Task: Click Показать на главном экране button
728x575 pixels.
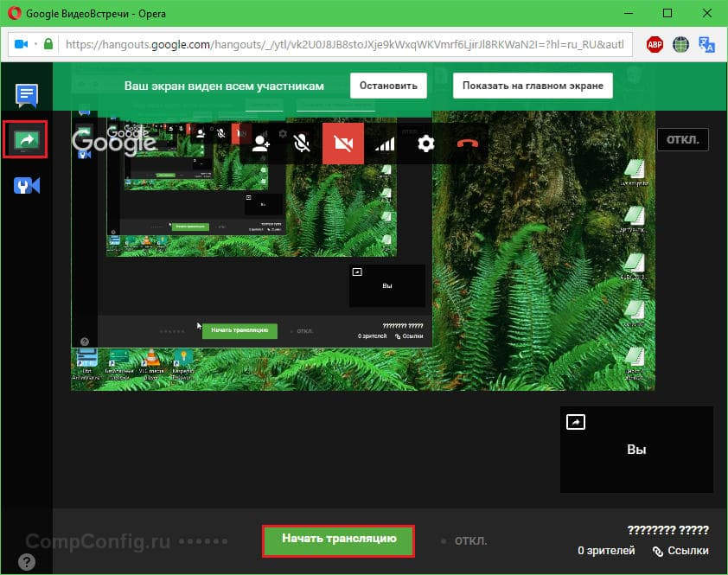Action: click(x=533, y=86)
